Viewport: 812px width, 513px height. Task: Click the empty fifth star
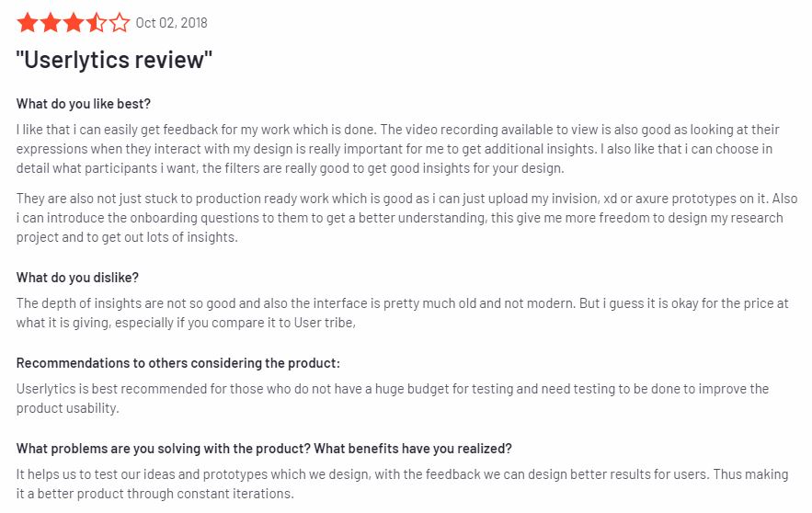tap(120, 23)
